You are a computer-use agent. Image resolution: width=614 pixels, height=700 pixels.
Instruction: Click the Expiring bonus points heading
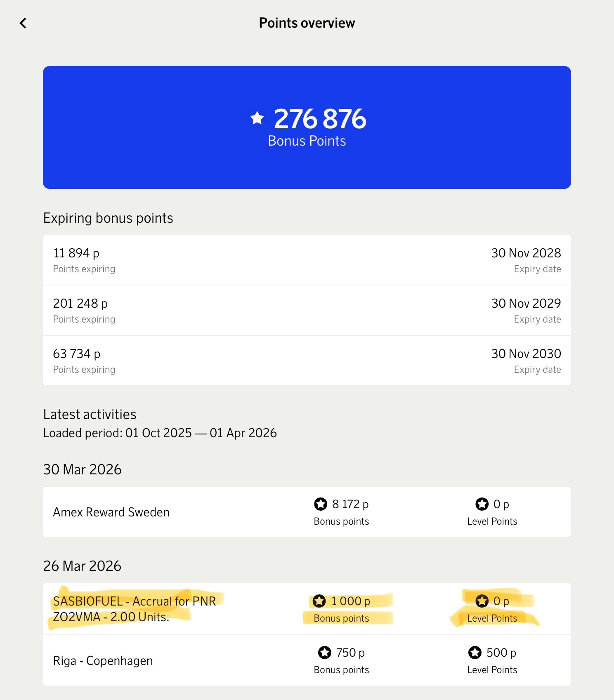[108, 218]
